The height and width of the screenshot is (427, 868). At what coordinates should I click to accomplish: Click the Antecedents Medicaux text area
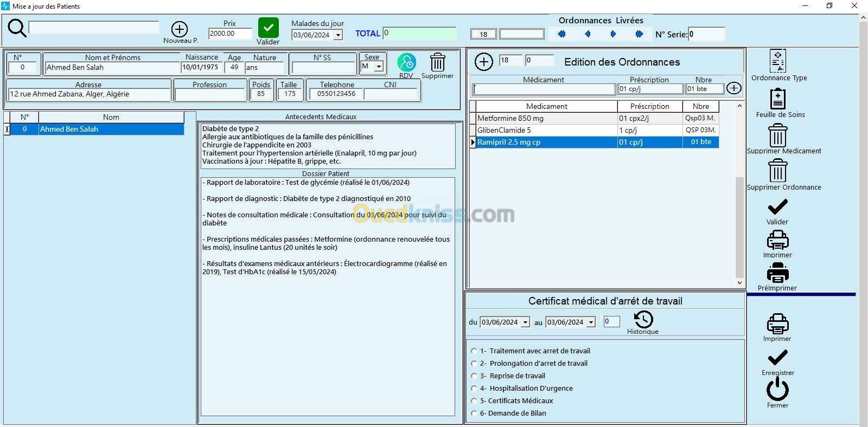328,146
